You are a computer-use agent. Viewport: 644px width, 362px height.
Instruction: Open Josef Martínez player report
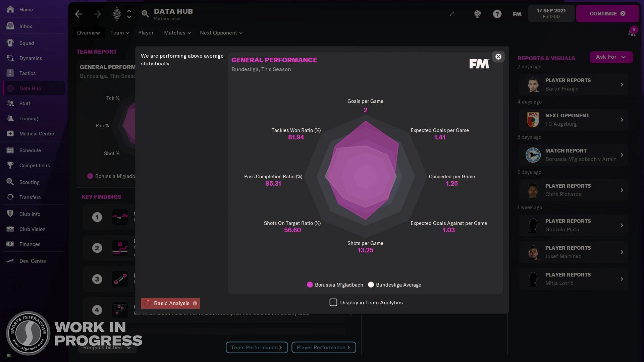pyautogui.click(x=574, y=252)
